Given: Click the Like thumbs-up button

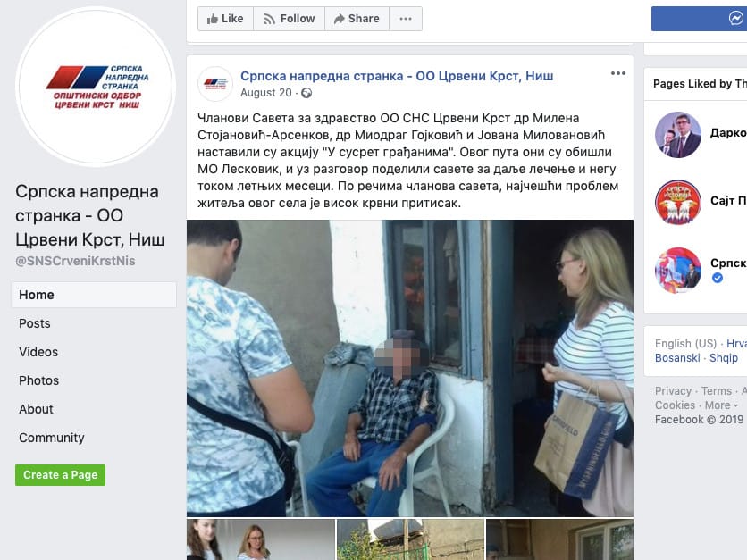Looking at the screenshot, I should pyautogui.click(x=225, y=19).
